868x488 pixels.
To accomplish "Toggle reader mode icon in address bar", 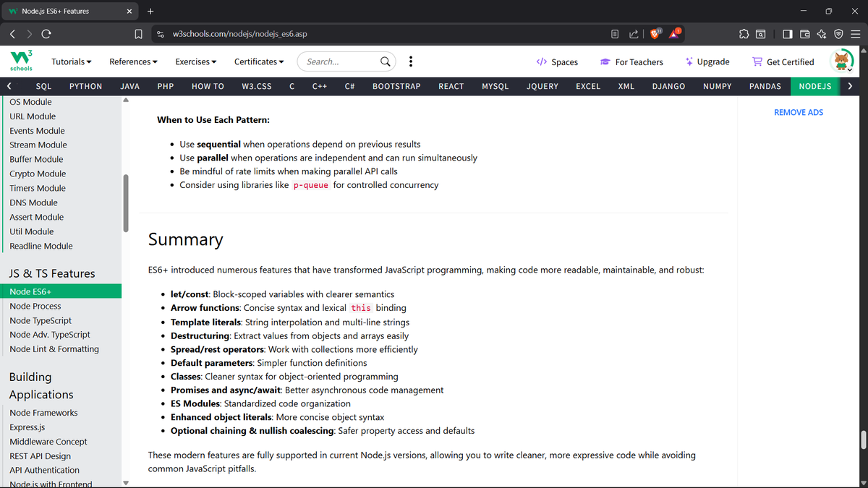I will [615, 33].
